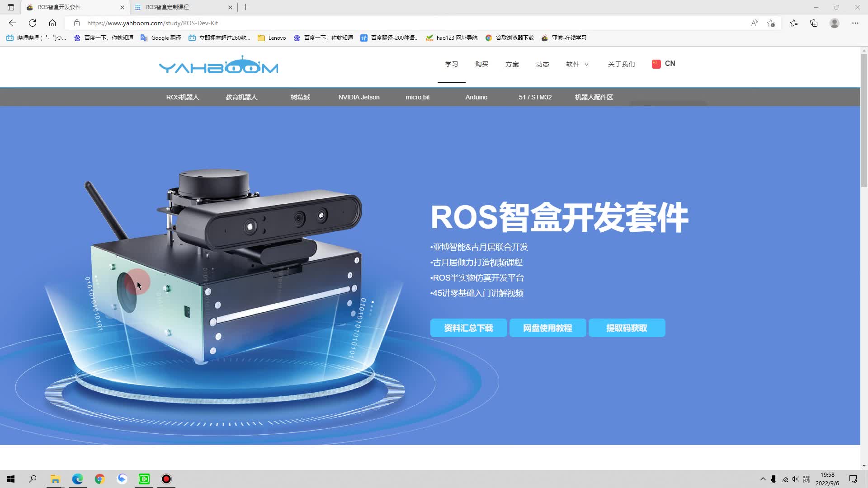Open the 方案 navigation item
This screenshot has width=868, height=488.
point(512,64)
